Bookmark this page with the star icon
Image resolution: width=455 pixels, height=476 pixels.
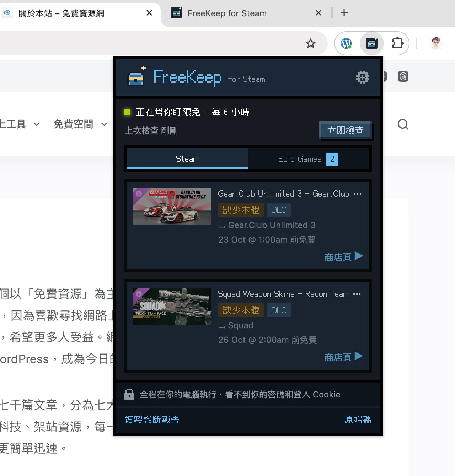click(x=311, y=43)
